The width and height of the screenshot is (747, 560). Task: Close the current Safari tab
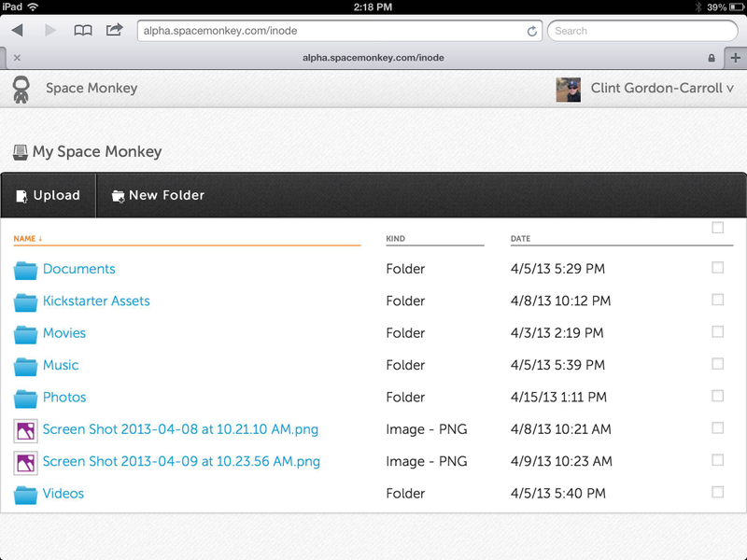coord(17,58)
